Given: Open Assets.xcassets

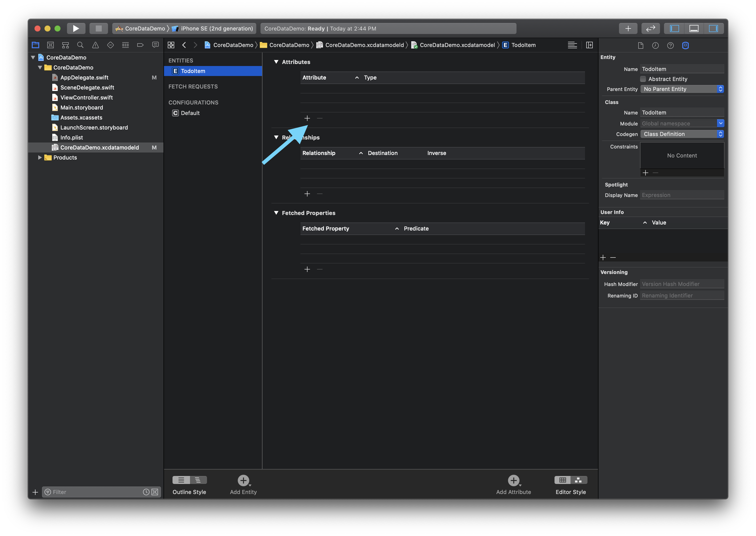Looking at the screenshot, I should tap(81, 117).
